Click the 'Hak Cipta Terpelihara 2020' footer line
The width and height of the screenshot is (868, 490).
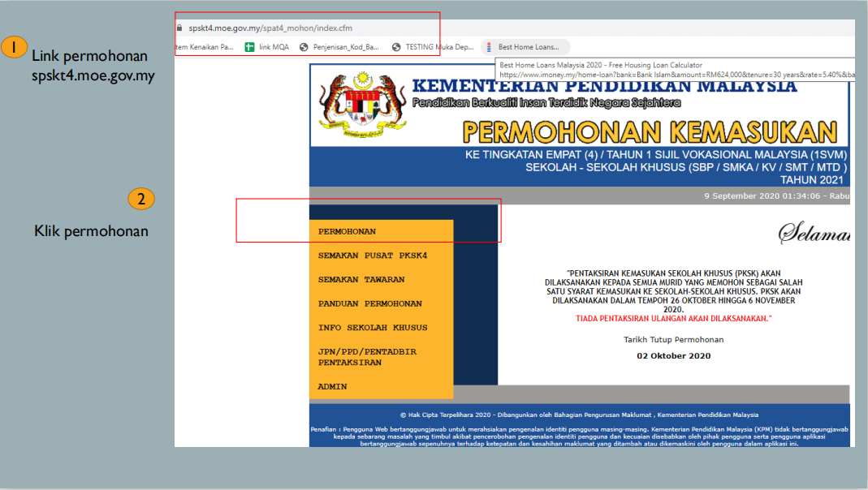coord(579,415)
